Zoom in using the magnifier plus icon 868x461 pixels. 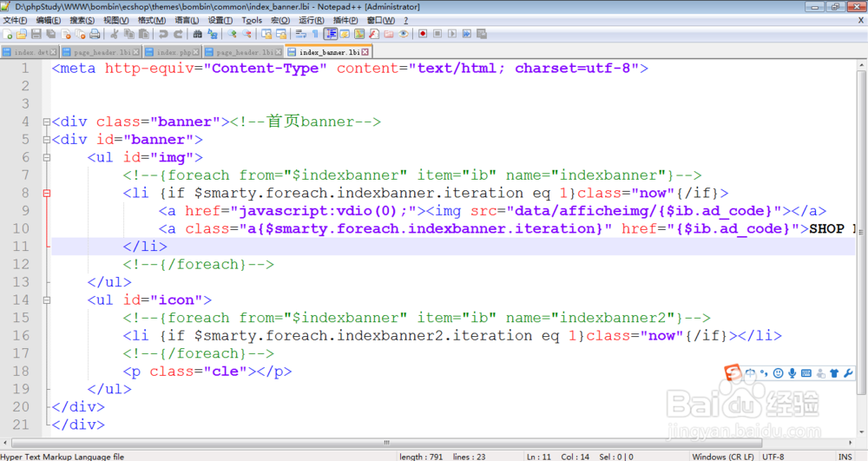pos(233,35)
